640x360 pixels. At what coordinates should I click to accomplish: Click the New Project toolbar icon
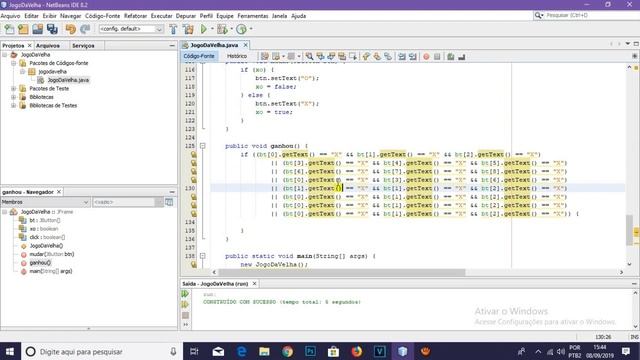tap(23, 29)
